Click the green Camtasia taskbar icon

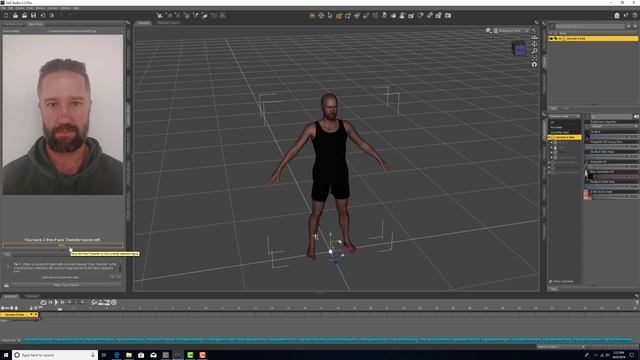[x=190, y=355]
